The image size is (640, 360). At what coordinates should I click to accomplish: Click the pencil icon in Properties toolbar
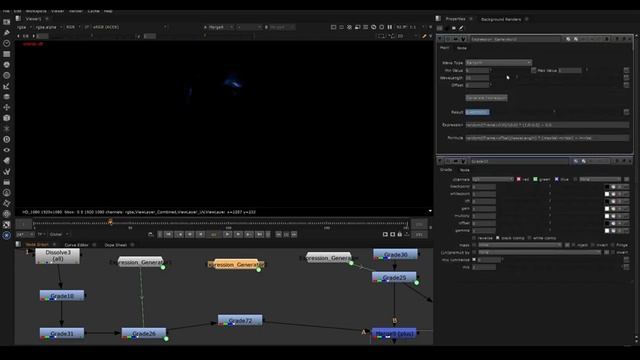click(x=461, y=28)
